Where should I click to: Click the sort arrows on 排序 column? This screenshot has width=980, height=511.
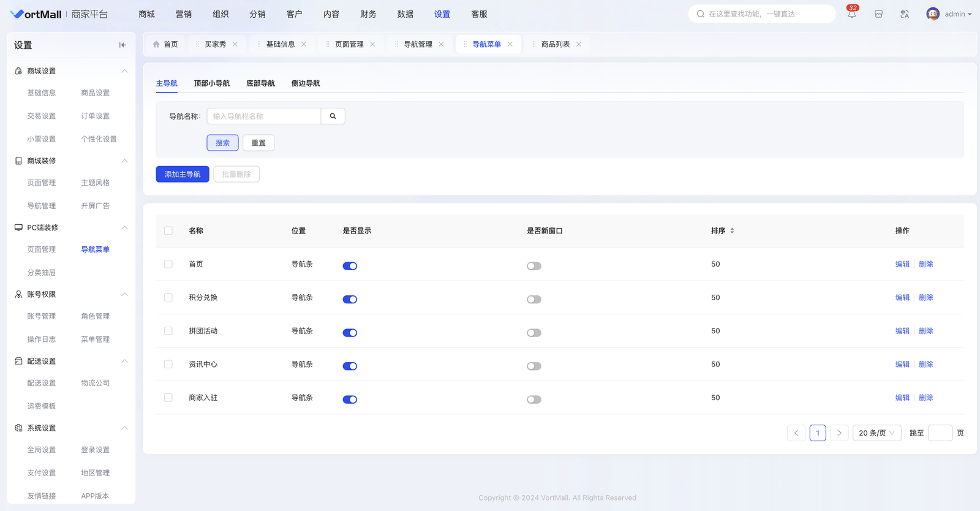(732, 231)
